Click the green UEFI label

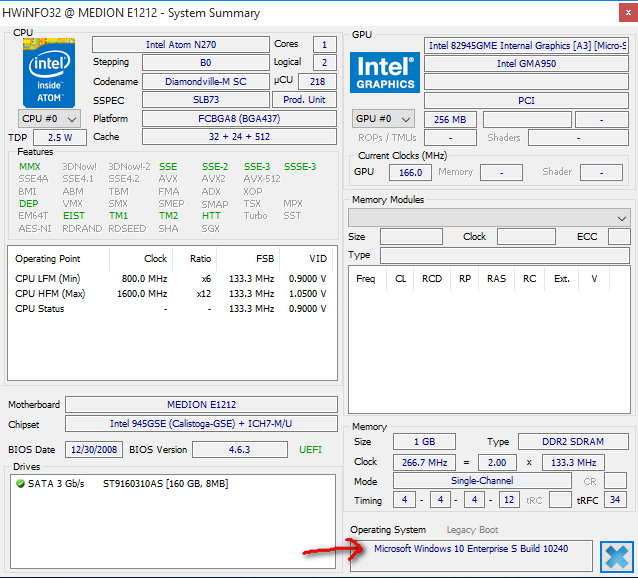310,450
